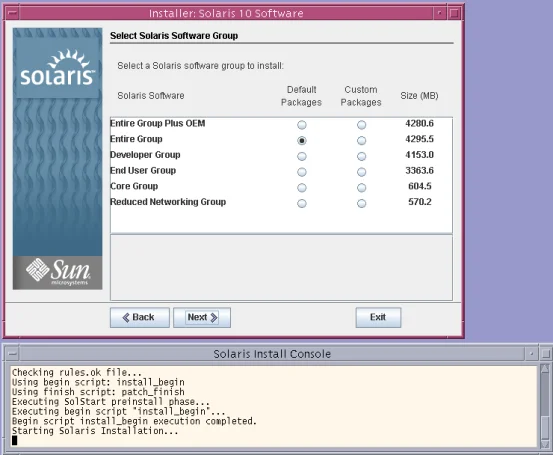Image resolution: width=553 pixels, height=455 pixels.
Task: Choose Custom Packages for Core Group
Action: coord(361,188)
